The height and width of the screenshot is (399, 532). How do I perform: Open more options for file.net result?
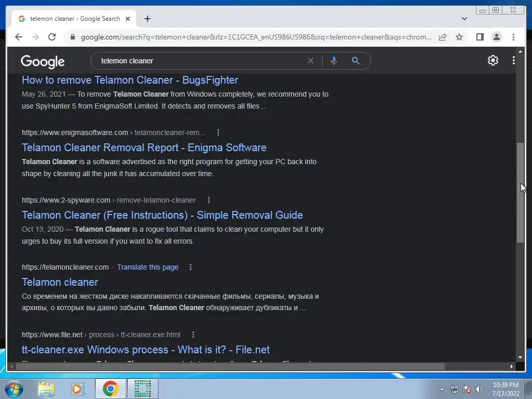click(193, 335)
